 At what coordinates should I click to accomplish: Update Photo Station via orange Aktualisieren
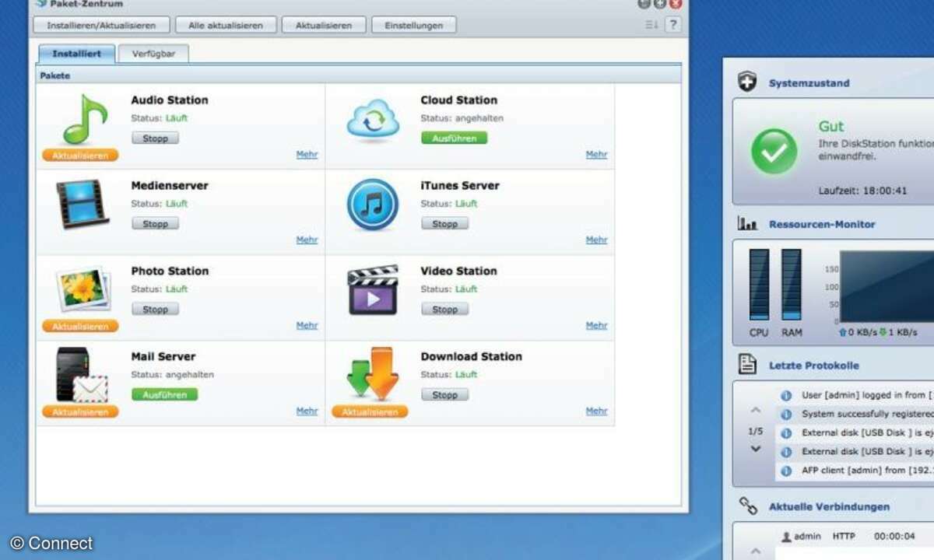click(x=80, y=327)
